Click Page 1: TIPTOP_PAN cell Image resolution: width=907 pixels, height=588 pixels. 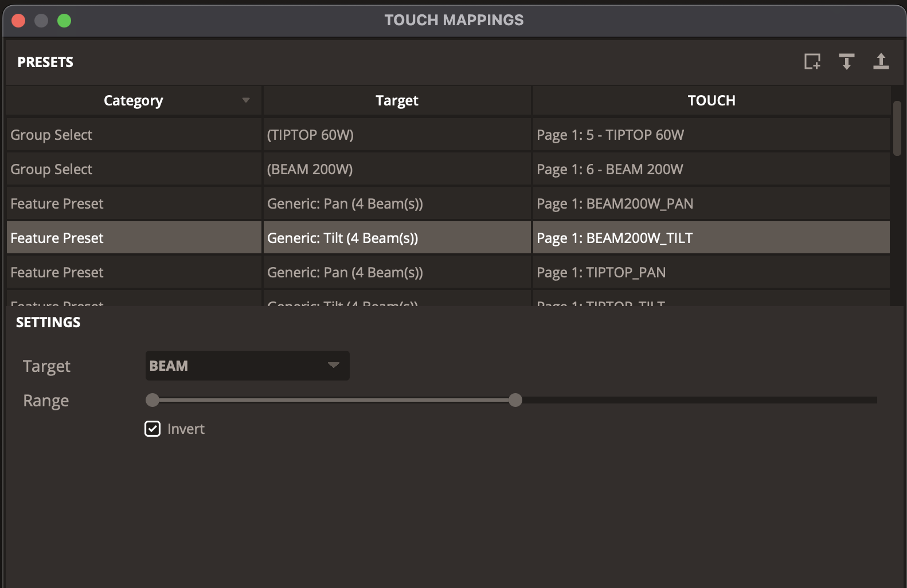[711, 272]
